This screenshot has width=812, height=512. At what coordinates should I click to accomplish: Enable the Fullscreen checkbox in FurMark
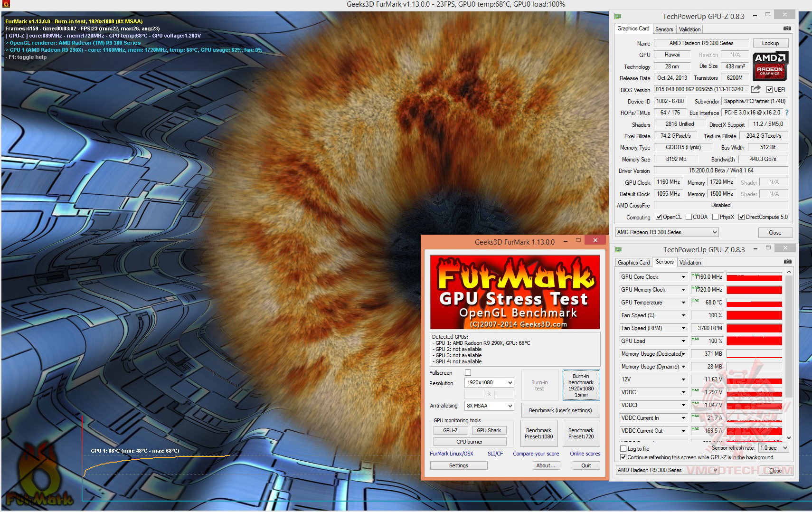click(468, 373)
